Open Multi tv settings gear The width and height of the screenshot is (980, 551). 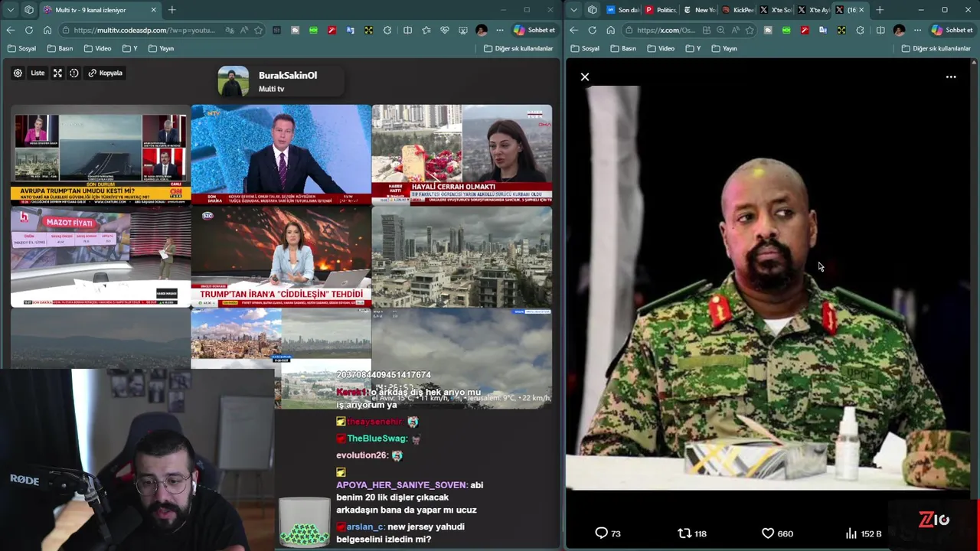click(x=18, y=73)
